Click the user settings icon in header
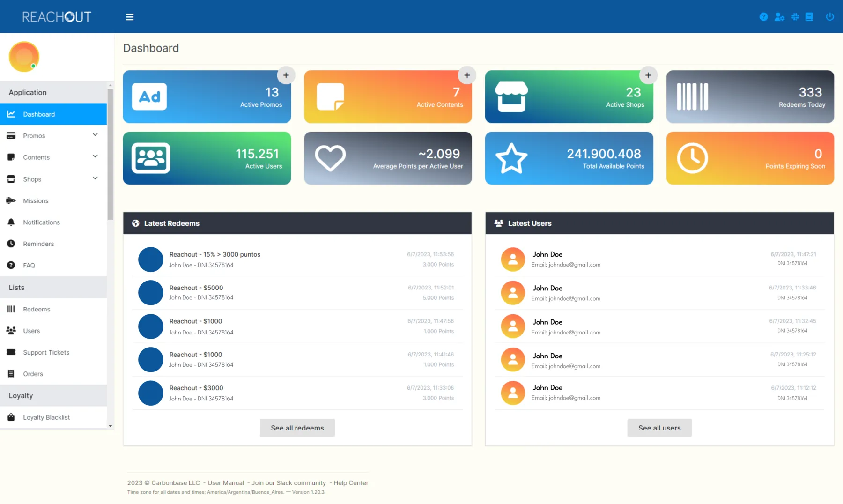 779,17
